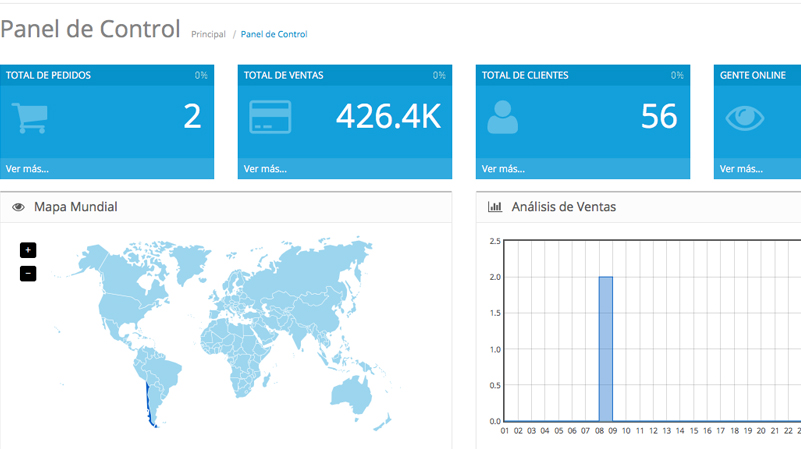801x449 pixels.
Task: Click the number 2 in Total de Pedidos
Action: 193,116
